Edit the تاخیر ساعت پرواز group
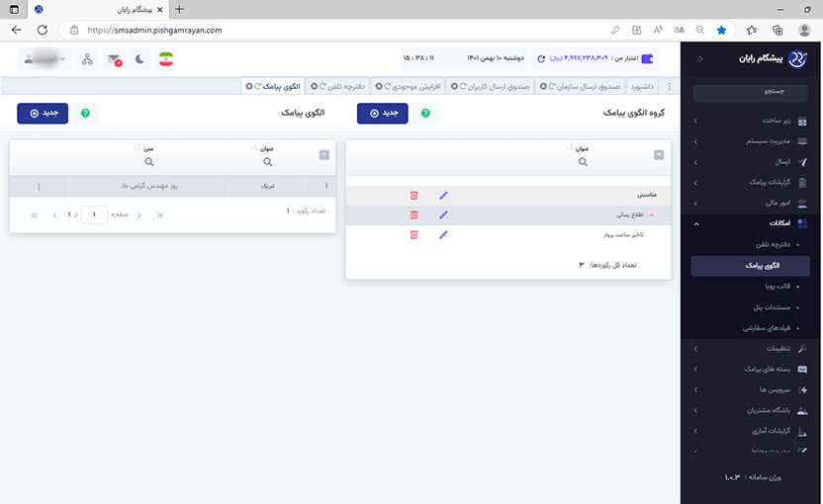The image size is (823, 504). (443, 235)
